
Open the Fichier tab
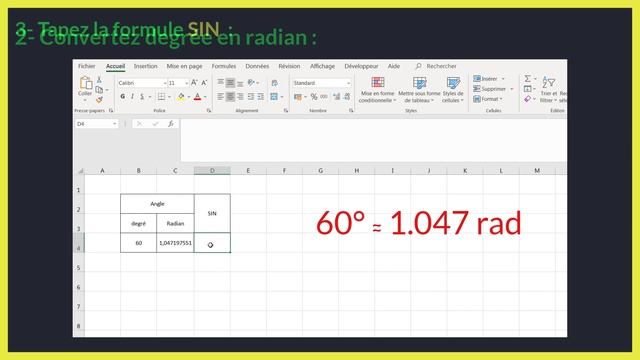pyautogui.click(x=87, y=66)
